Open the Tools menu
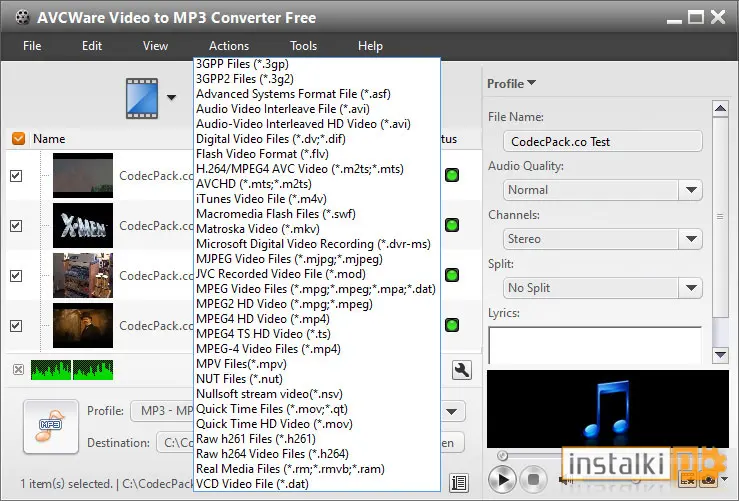The height and width of the screenshot is (501, 739). tap(303, 46)
